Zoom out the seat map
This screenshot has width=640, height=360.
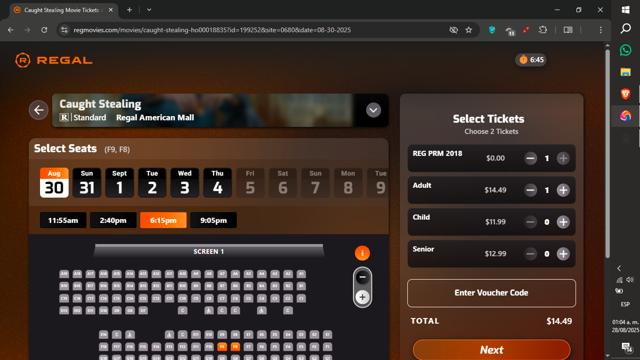(362, 278)
